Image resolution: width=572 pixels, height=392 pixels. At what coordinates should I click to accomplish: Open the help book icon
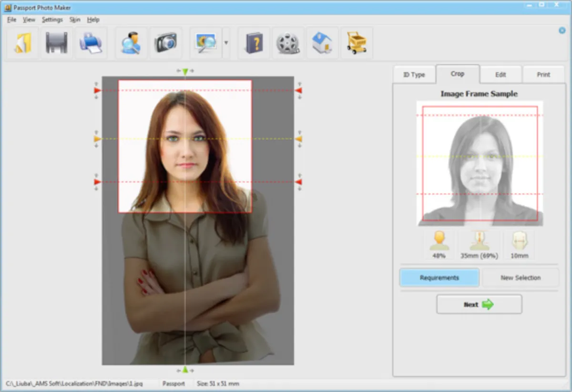254,43
